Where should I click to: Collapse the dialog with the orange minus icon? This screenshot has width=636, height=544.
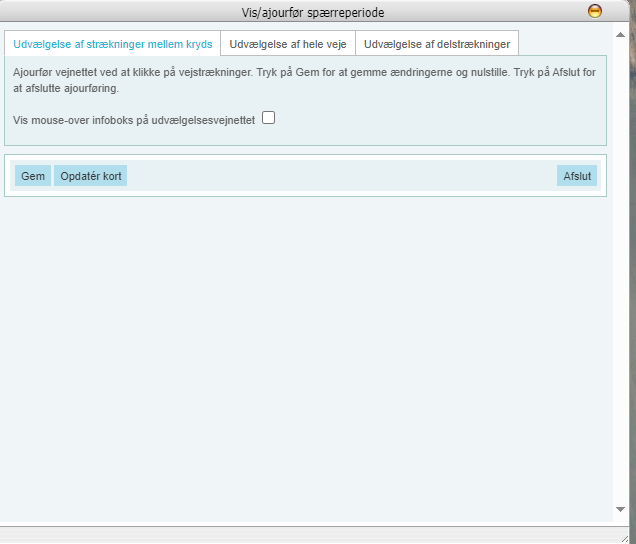coord(595,12)
